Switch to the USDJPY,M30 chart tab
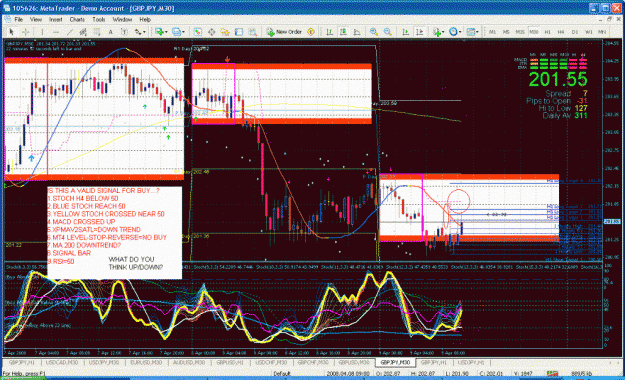The height and width of the screenshot is (380, 625). tap(104, 362)
